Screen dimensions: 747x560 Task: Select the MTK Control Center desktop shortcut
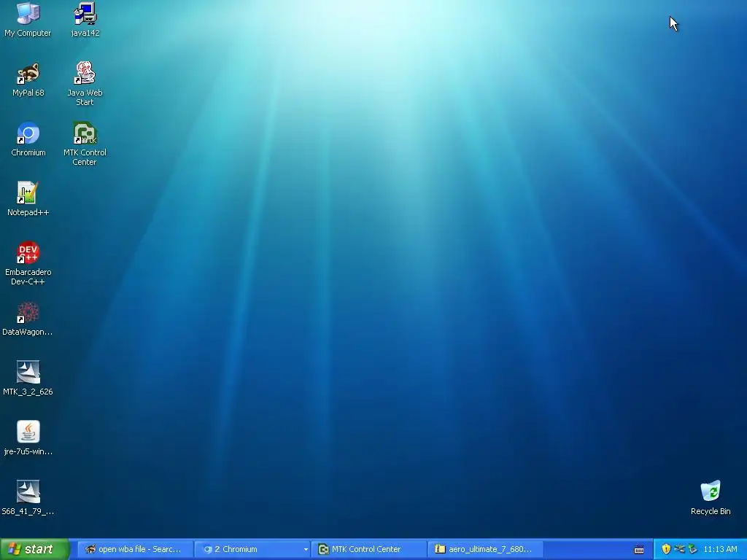coord(85,144)
